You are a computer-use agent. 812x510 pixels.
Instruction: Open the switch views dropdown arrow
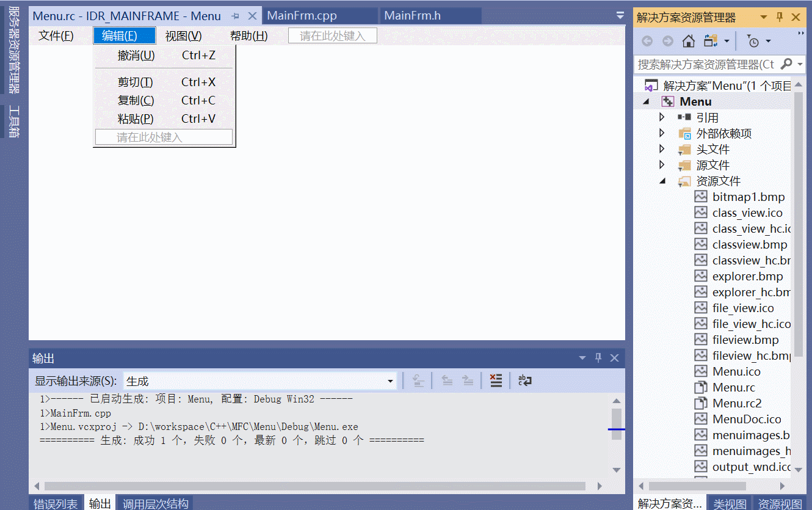point(727,42)
